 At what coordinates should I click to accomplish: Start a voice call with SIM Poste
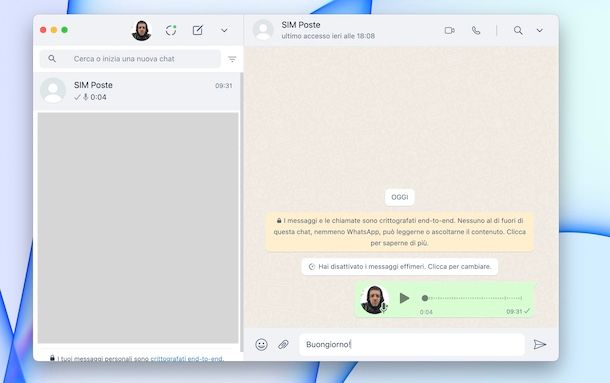(x=476, y=30)
